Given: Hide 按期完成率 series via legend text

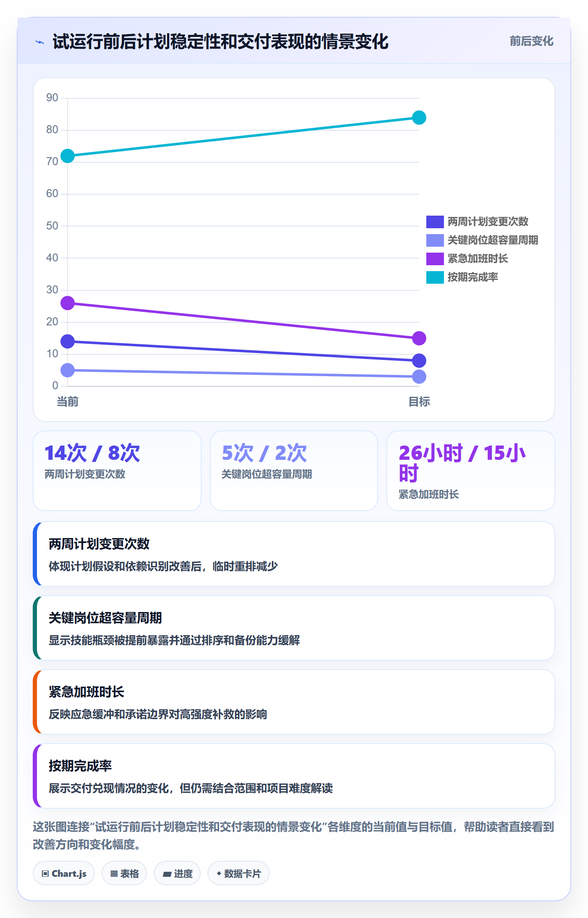Looking at the screenshot, I should pos(472,277).
